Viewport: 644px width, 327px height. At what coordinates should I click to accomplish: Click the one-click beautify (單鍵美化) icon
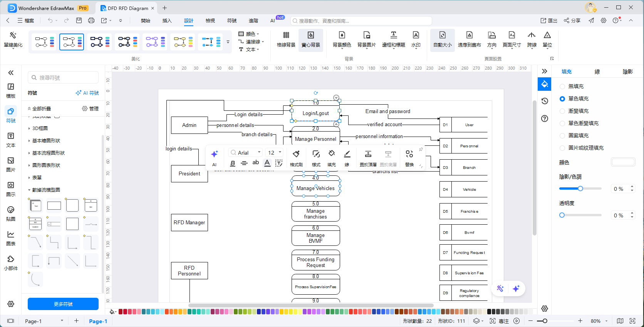(13, 39)
